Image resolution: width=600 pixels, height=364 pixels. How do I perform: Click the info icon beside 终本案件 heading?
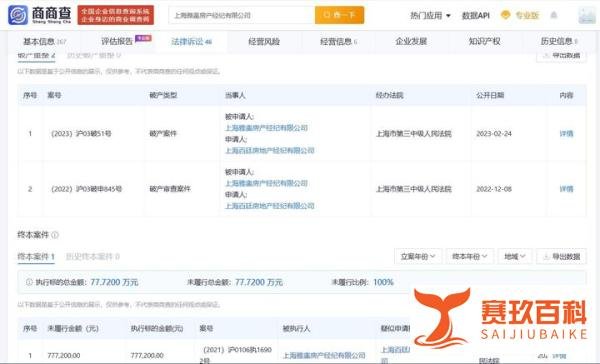coord(55,235)
